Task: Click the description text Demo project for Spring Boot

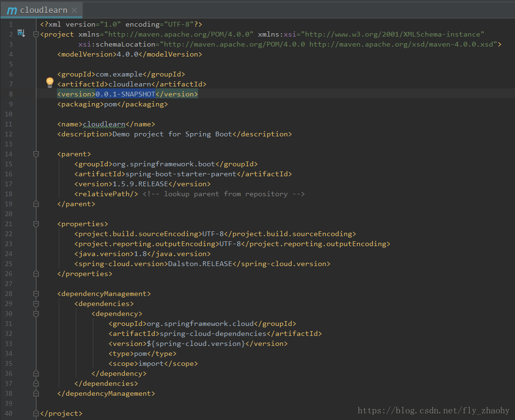Action: coord(172,134)
